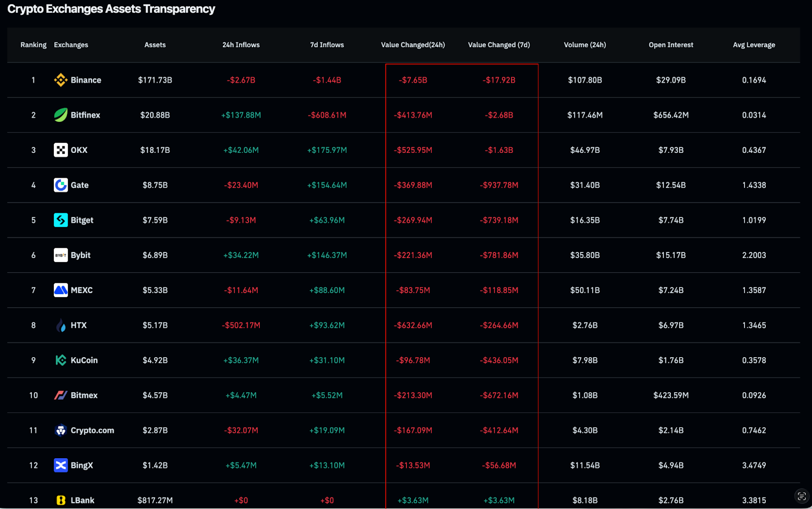The height and width of the screenshot is (509, 812).
Task: Click the Bybit logo icon
Action: pyautogui.click(x=60, y=256)
